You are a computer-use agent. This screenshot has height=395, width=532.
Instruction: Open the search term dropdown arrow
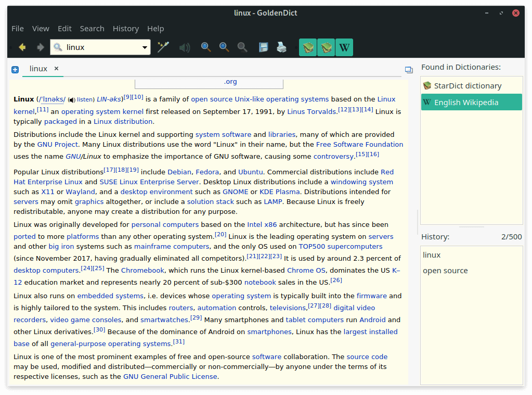tap(146, 47)
